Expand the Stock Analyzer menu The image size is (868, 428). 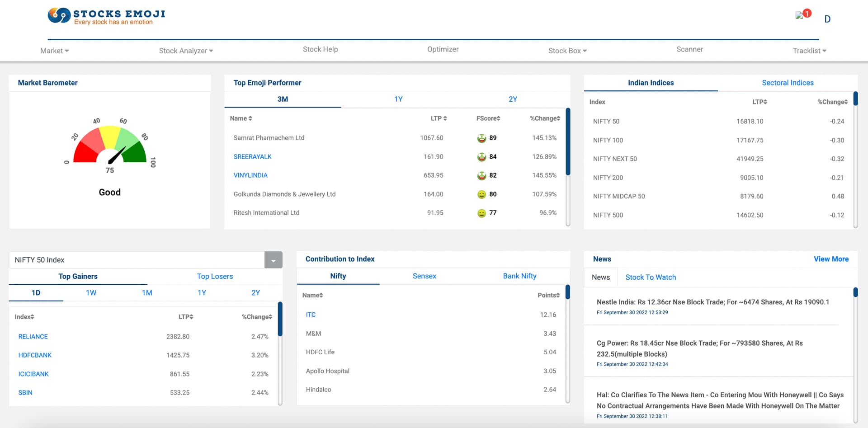(186, 51)
